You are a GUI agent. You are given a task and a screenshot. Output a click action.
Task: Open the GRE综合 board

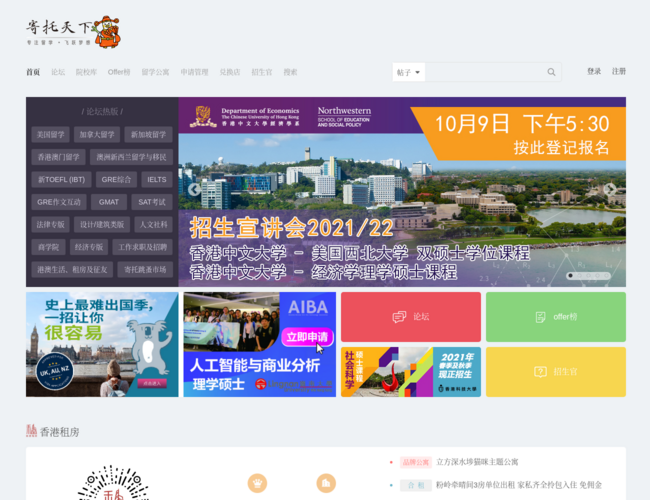click(116, 180)
